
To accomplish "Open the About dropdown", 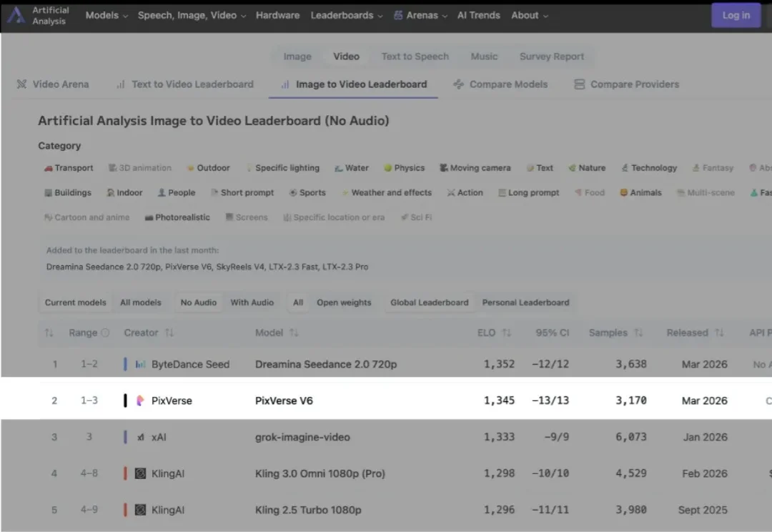I will point(529,15).
